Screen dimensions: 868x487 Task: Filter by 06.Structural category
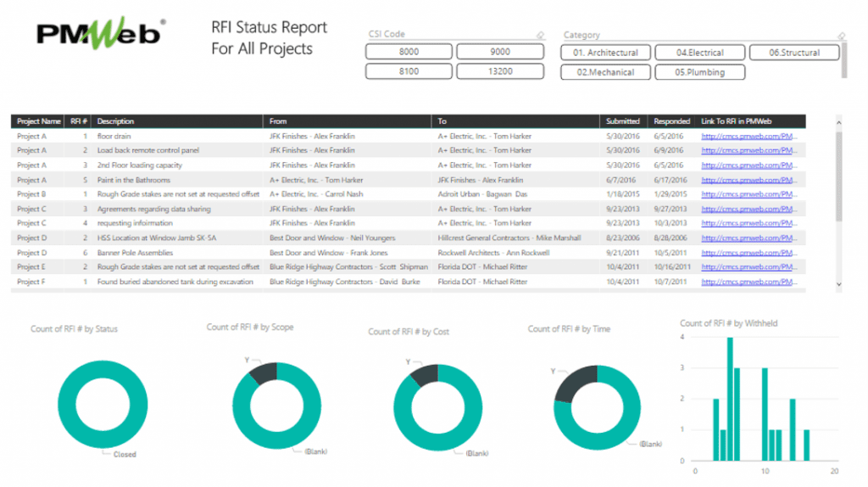pos(794,53)
